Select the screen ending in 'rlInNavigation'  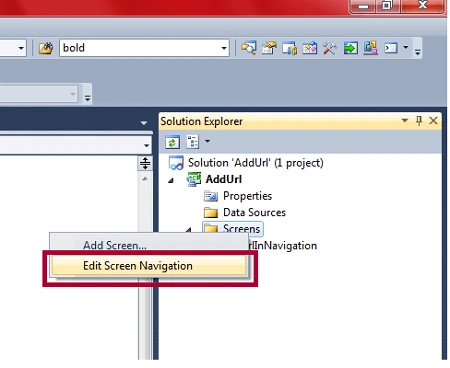click(283, 246)
